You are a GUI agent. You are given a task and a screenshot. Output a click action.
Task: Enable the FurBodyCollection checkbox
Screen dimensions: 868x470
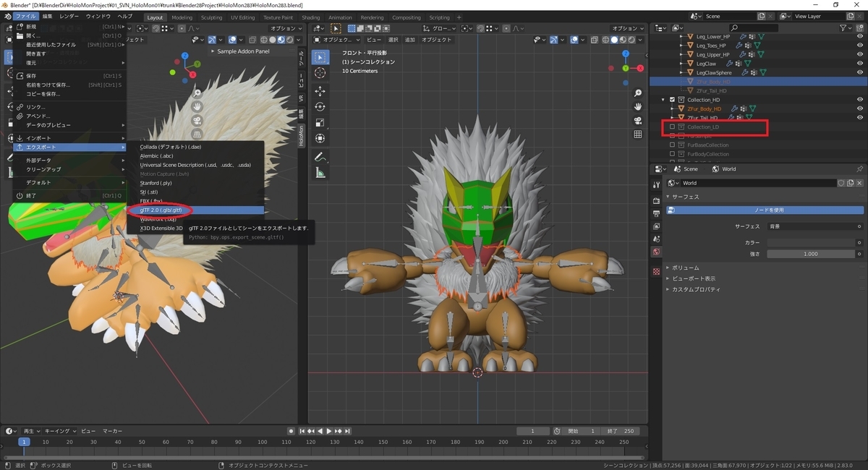pos(672,154)
